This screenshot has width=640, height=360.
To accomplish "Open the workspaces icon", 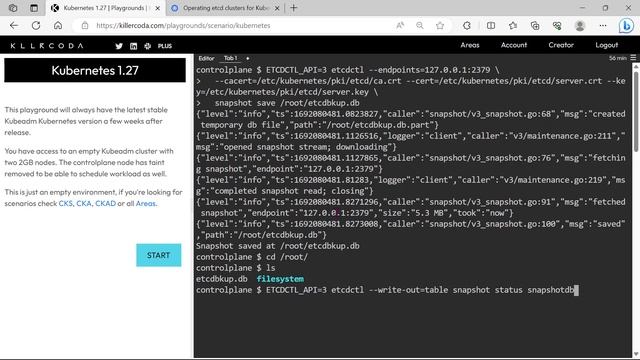I will point(13,8).
